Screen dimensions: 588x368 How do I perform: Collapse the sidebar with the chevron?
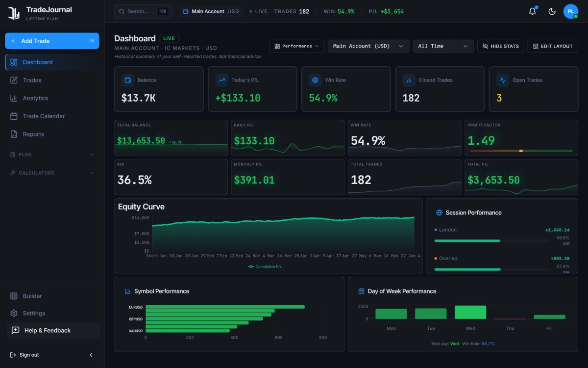pos(91,355)
